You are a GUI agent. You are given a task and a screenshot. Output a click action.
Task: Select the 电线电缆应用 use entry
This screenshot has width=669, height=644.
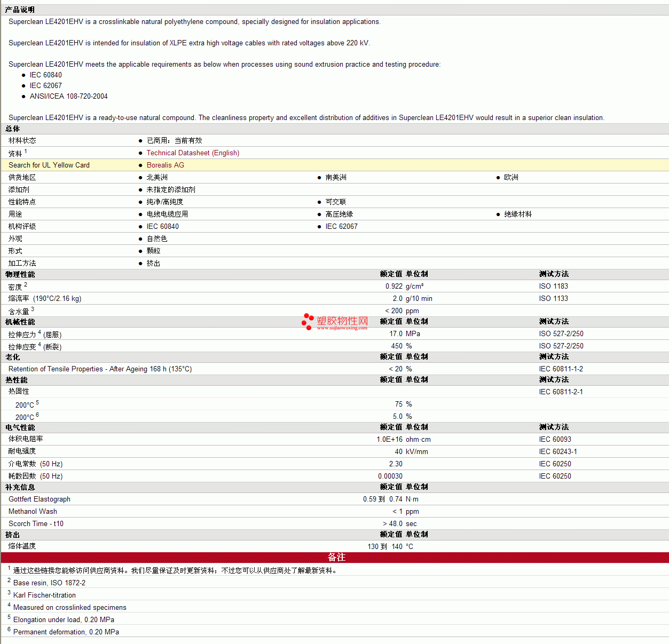coord(167,214)
